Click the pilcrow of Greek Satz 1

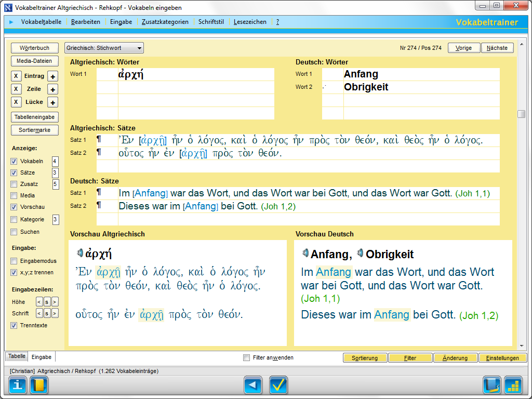tap(99, 139)
